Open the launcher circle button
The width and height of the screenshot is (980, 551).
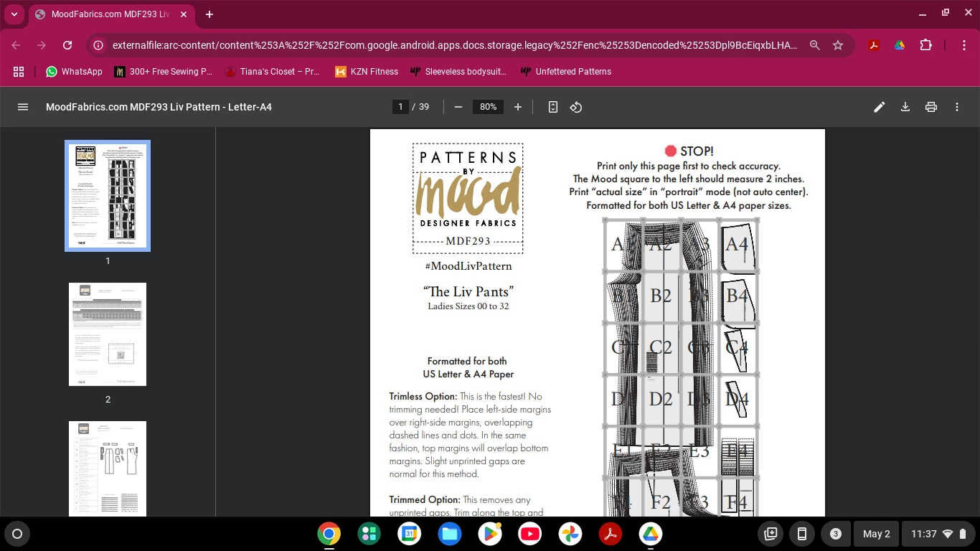pos(17,534)
